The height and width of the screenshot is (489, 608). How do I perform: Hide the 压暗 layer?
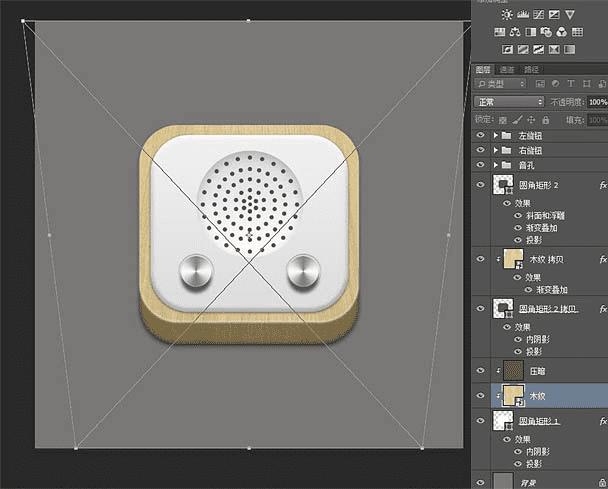(480, 371)
